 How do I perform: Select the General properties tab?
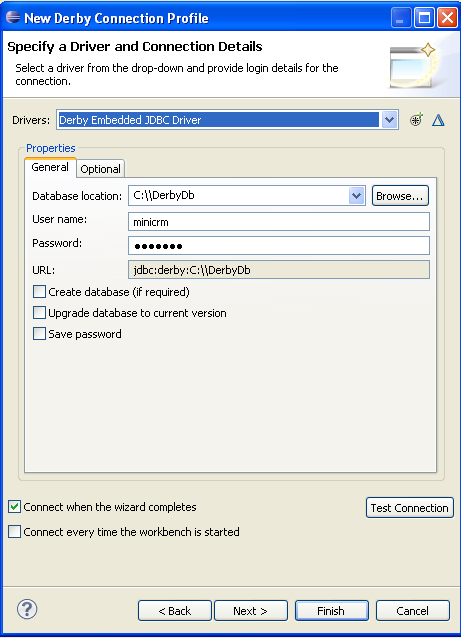[50, 167]
